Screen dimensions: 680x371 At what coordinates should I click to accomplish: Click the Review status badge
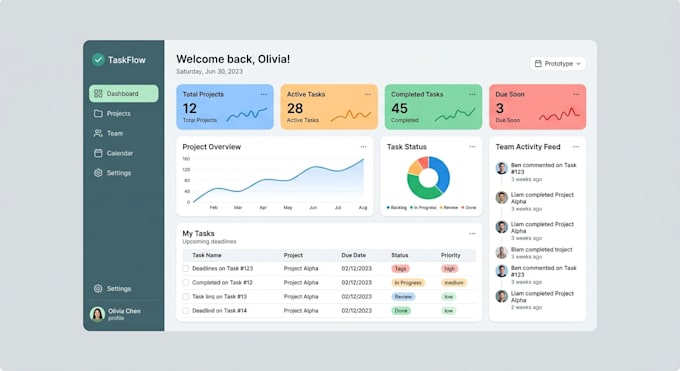pyautogui.click(x=403, y=297)
